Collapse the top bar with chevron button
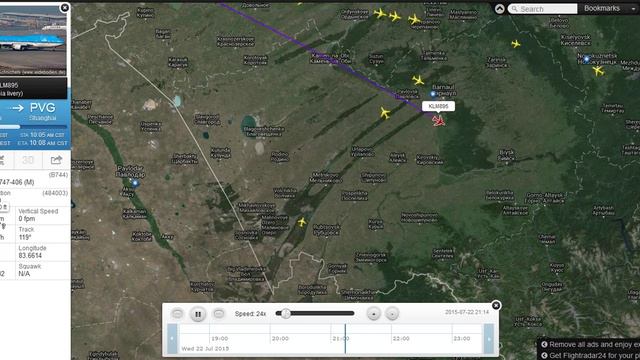Screen dimensions: 640x360 tap(500, 9)
